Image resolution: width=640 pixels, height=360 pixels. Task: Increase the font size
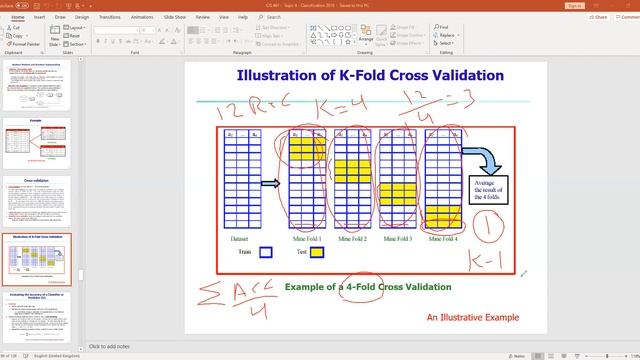pyautogui.click(x=159, y=30)
